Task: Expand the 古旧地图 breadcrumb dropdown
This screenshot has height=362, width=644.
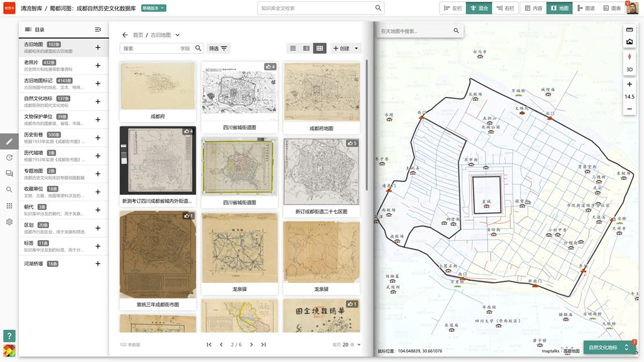Action: click(x=177, y=35)
